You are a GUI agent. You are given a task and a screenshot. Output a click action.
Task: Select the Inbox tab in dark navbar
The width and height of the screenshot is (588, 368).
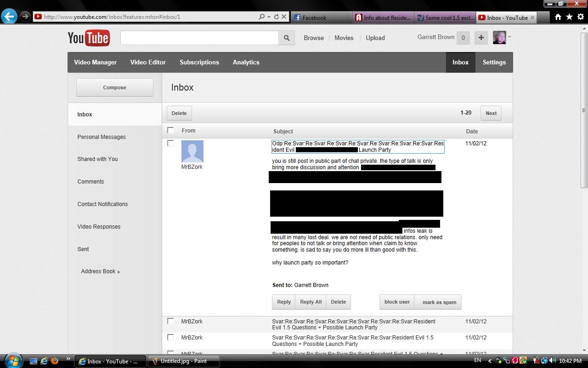click(x=460, y=62)
